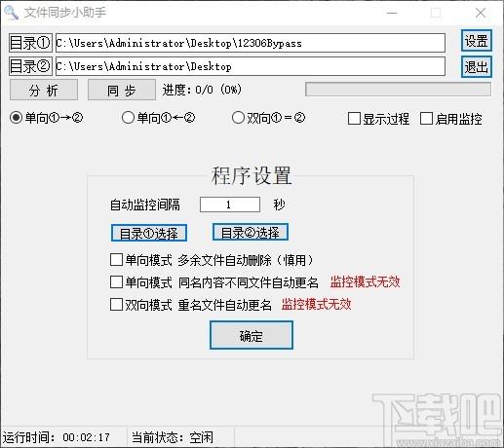504x448 pixels.
Task: Check 单向模式 同名内容不同文件自动更名 option
Action: click(x=213, y=282)
